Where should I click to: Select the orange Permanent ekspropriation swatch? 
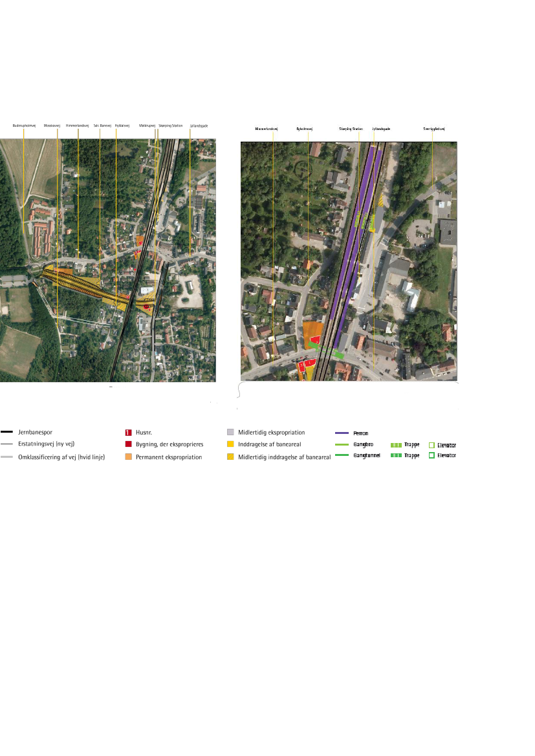point(128,457)
